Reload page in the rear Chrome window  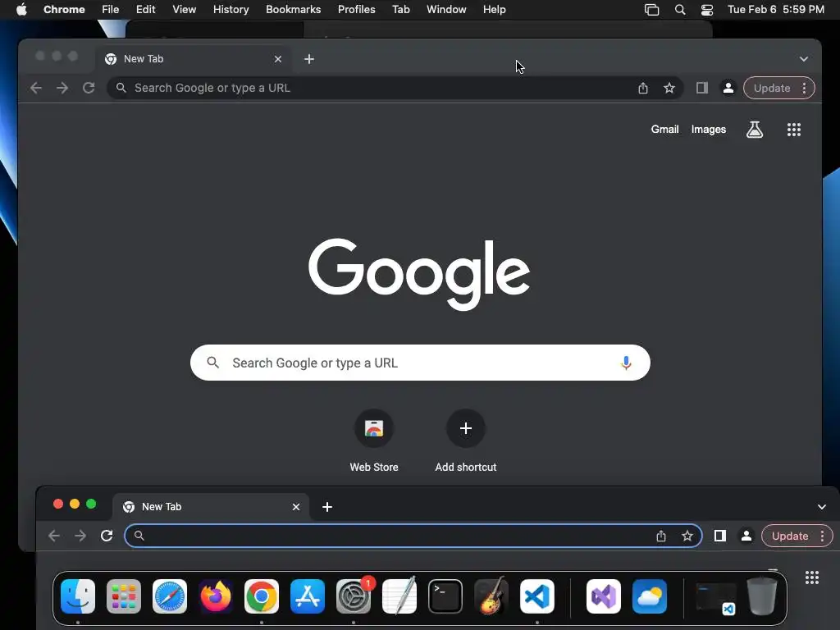(x=89, y=88)
